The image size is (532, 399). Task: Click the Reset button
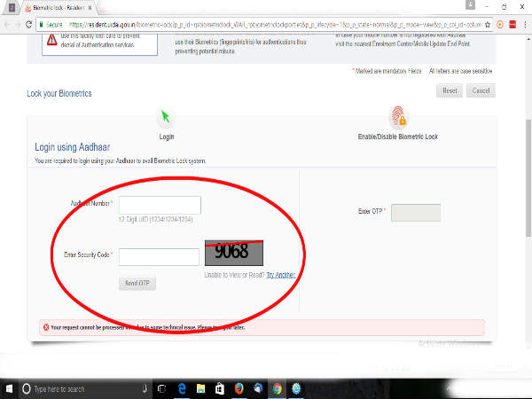(449, 90)
